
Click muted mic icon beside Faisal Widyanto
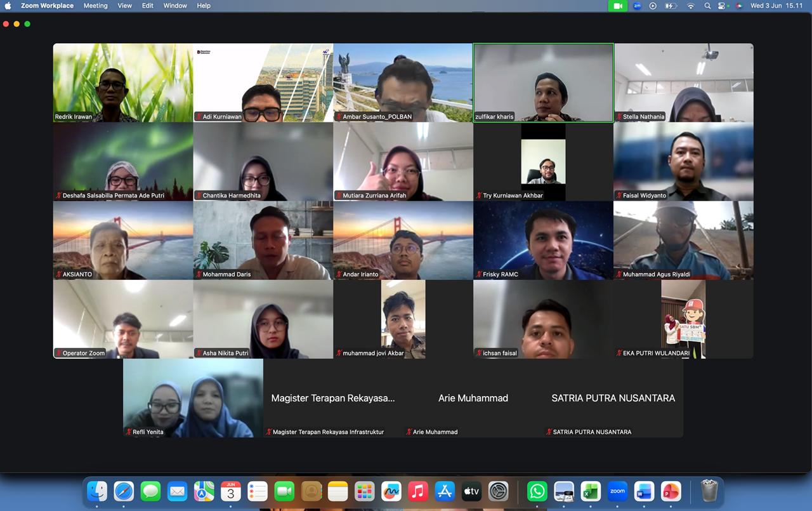point(619,196)
